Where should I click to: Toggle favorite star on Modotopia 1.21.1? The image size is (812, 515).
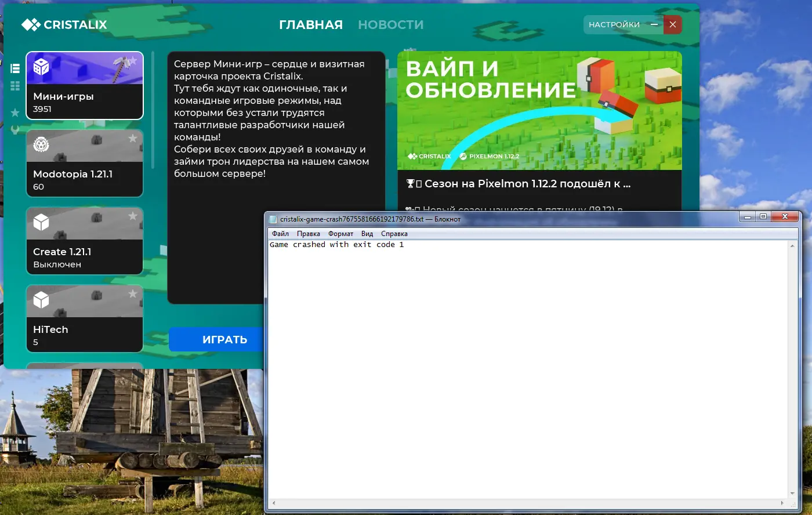133,138
